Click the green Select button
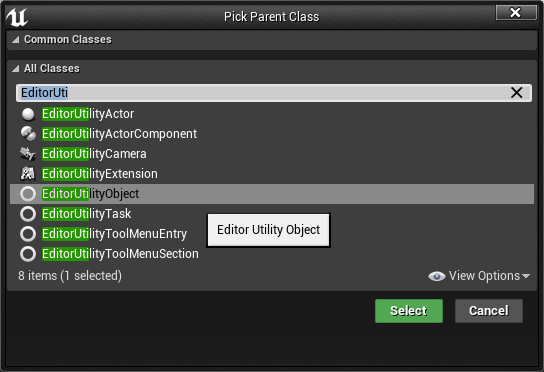544x372 pixels. coord(409,311)
